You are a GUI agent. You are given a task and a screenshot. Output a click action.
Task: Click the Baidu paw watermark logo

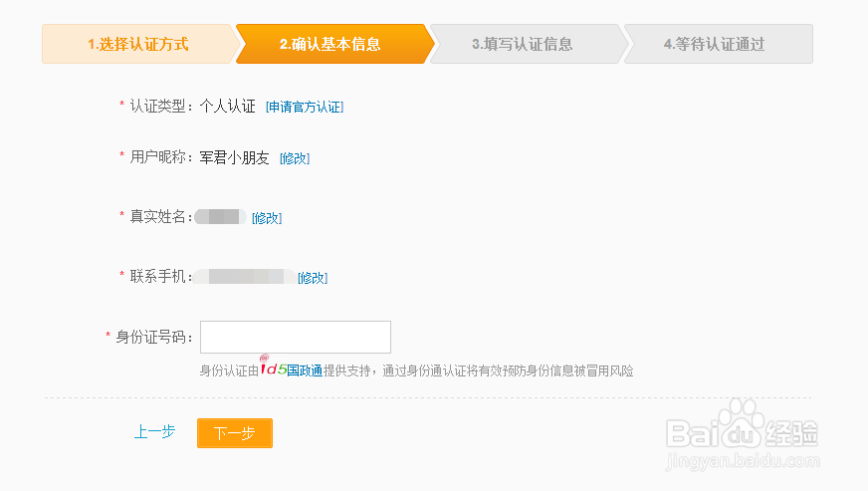tap(742, 424)
